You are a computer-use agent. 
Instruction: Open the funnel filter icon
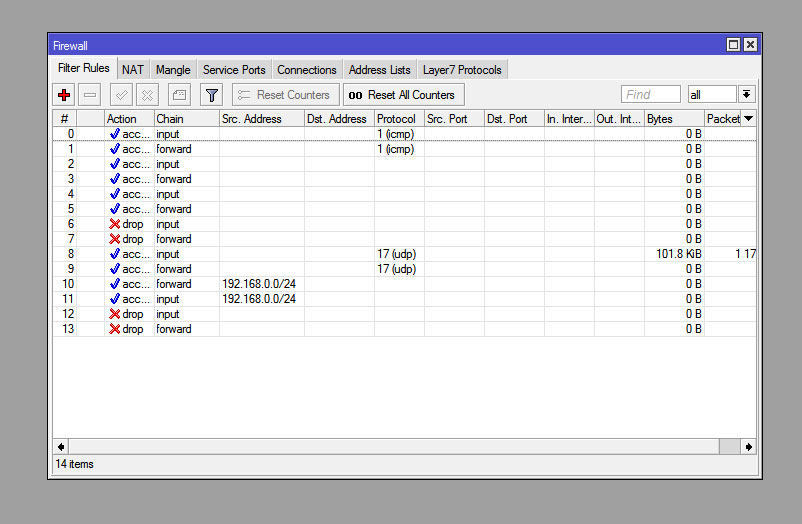tap(211, 95)
